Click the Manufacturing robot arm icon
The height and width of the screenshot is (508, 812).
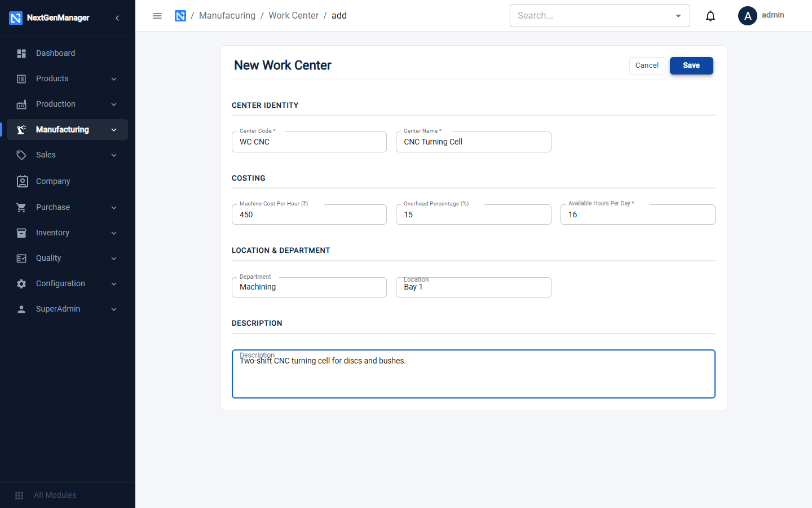coord(21,130)
